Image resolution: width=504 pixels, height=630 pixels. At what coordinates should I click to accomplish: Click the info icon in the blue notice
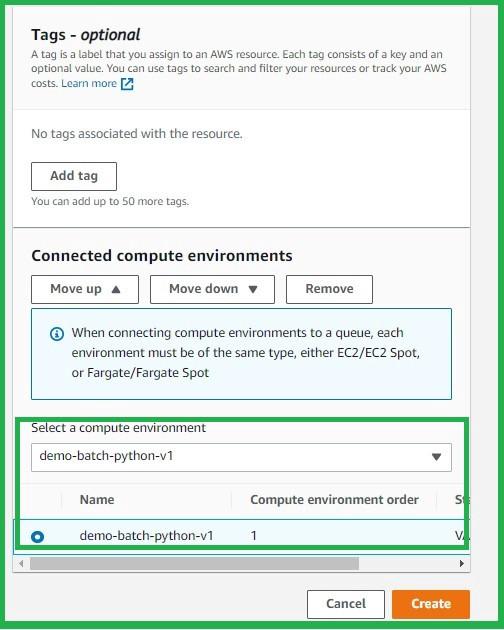tap(57, 333)
